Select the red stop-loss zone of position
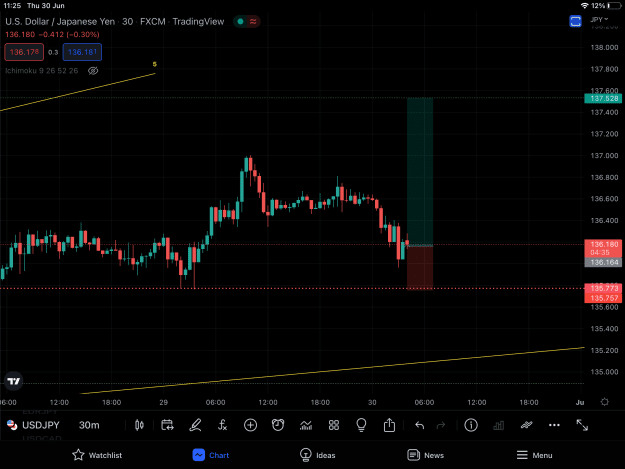This screenshot has height=469, width=625. [420, 268]
